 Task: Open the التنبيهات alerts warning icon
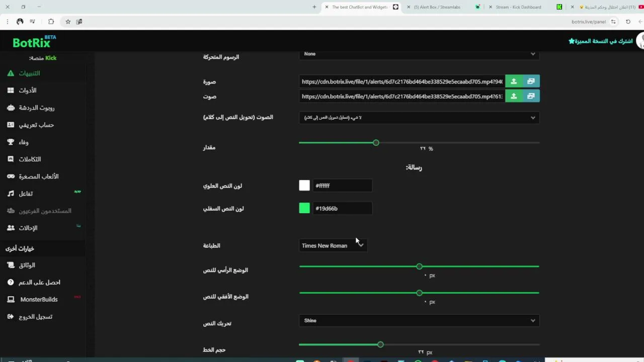11,73
